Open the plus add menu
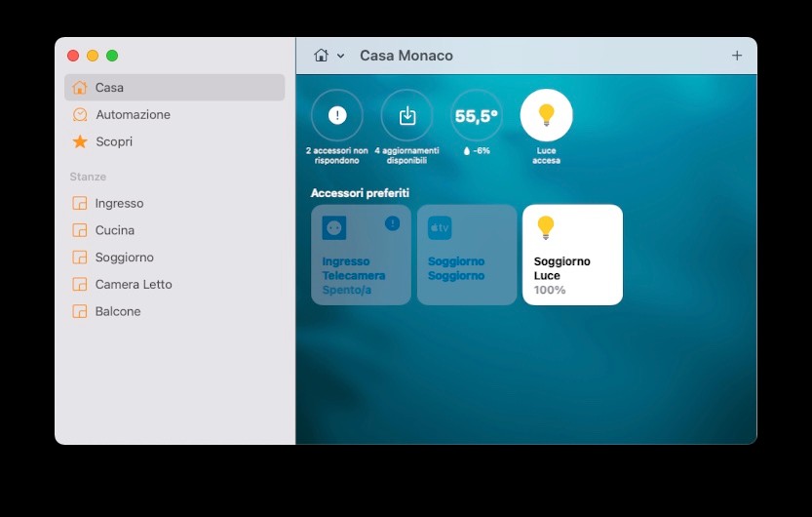 point(737,56)
